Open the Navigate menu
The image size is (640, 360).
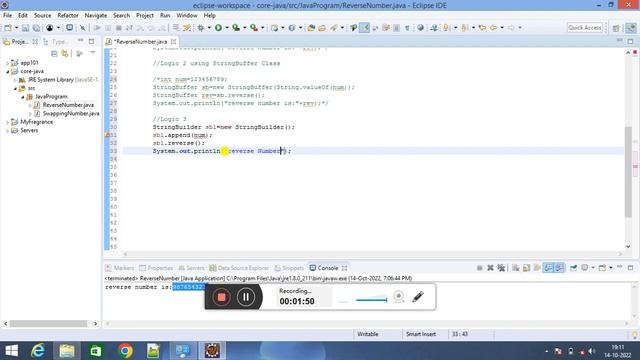(96, 15)
